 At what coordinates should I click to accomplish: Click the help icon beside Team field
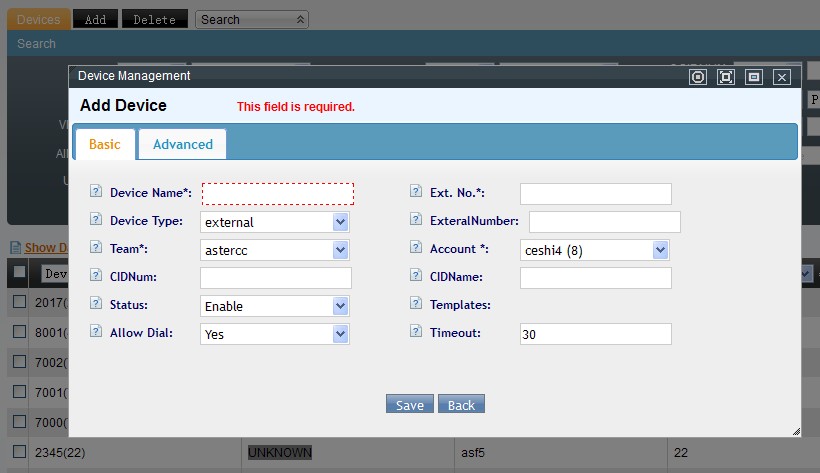(96, 248)
